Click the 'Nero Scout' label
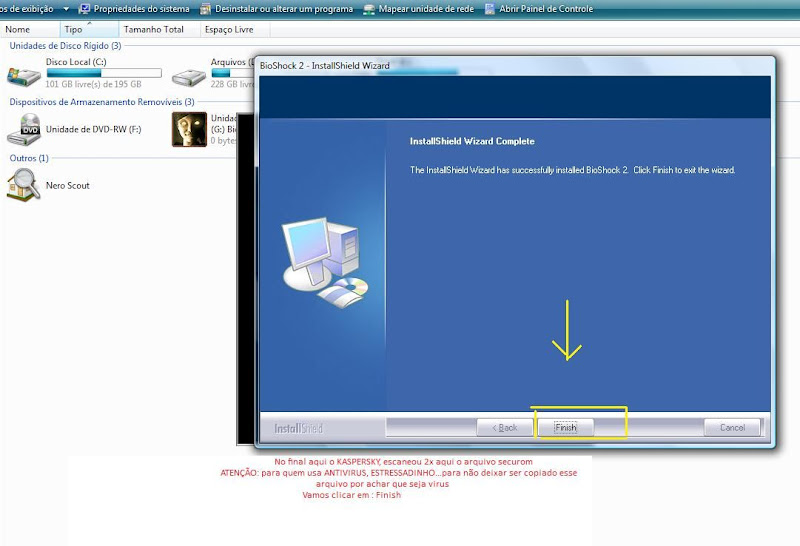Screen dimensions: 800x546 [67, 185]
